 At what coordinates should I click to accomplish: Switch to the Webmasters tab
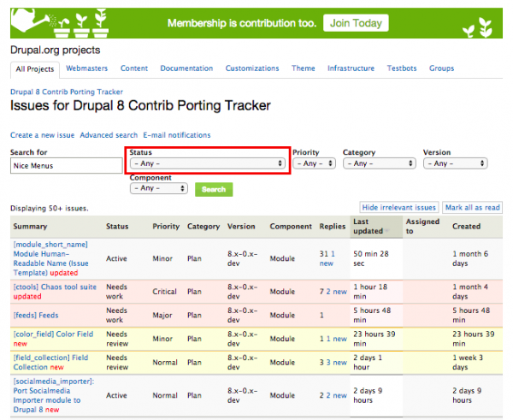point(86,68)
